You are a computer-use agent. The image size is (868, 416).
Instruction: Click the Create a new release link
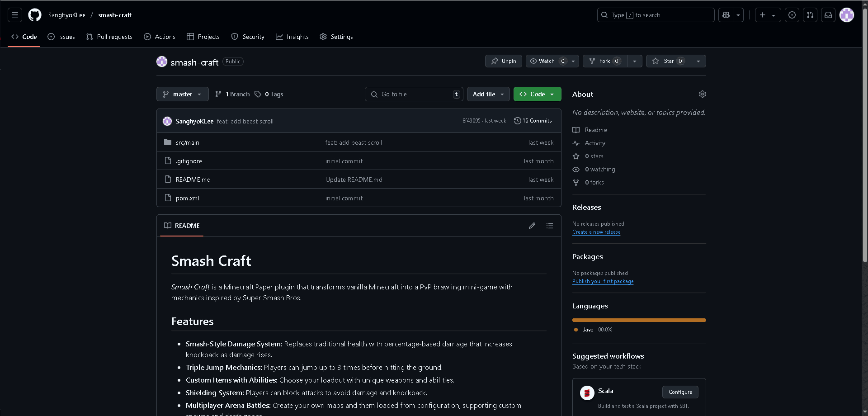pyautogui.click(x=596, y=232)
